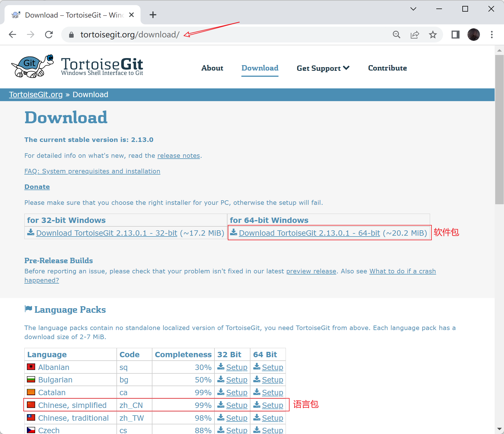
Task: Bookmark page with the star icon
Action: pos(433,35)
